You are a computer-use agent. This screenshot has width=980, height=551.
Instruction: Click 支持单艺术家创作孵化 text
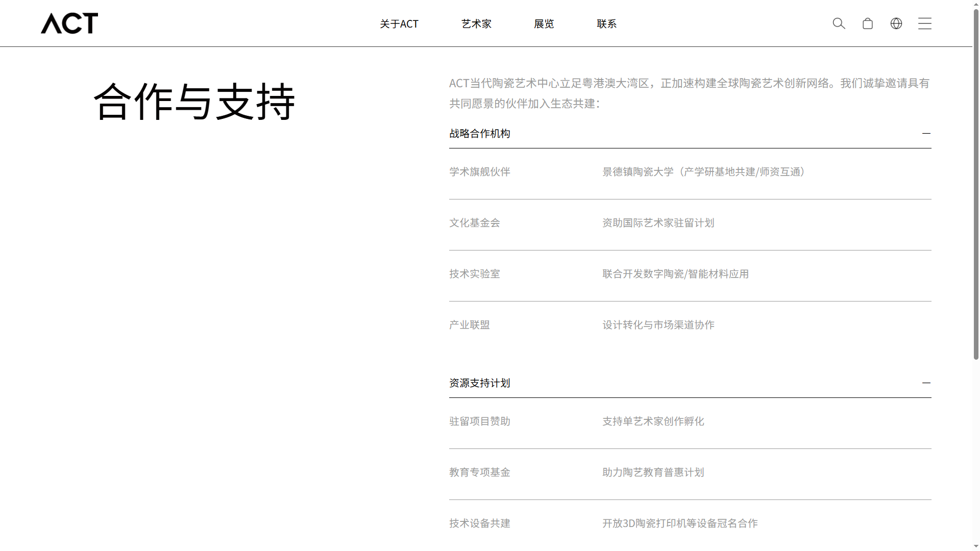coord(653,421)
